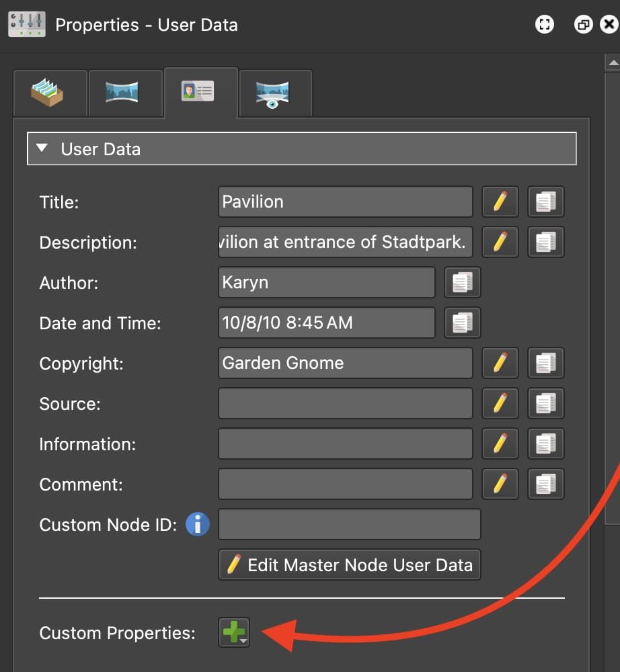Edit the Copyright entry with the pencil icon
Image resolution: width=620 pixels, height=672 pixels.
pos(500,363)
